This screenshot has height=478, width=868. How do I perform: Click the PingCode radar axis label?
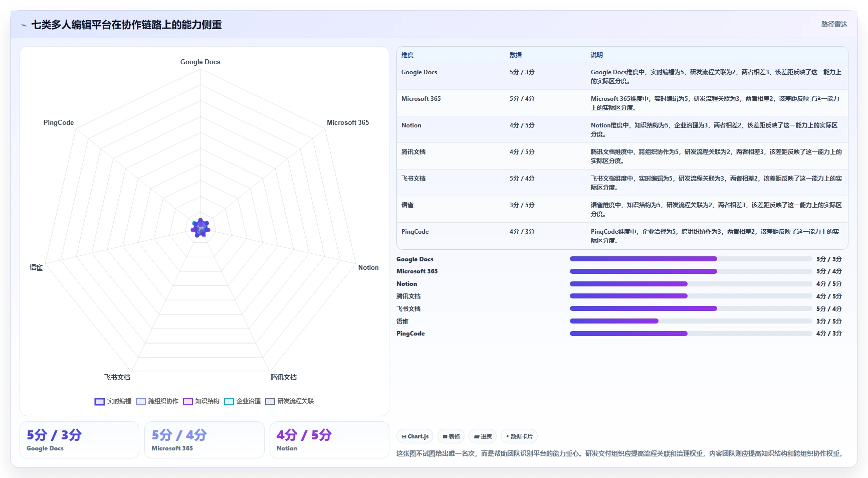point(59,123)
